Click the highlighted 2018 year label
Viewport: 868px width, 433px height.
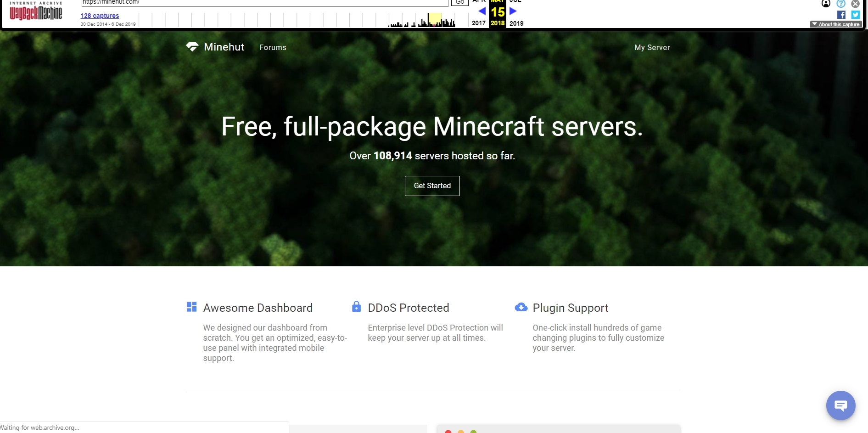[x=498, y=23]
